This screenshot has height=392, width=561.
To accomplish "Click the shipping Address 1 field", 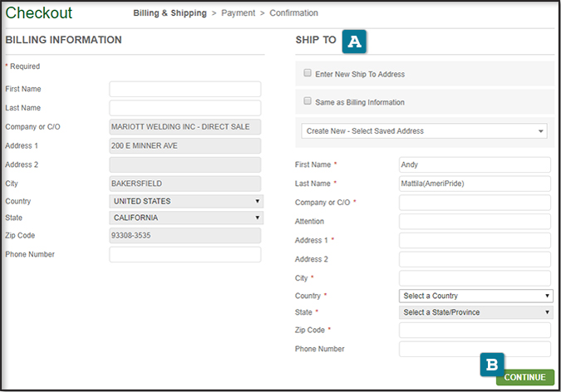I will pos(475,240).
